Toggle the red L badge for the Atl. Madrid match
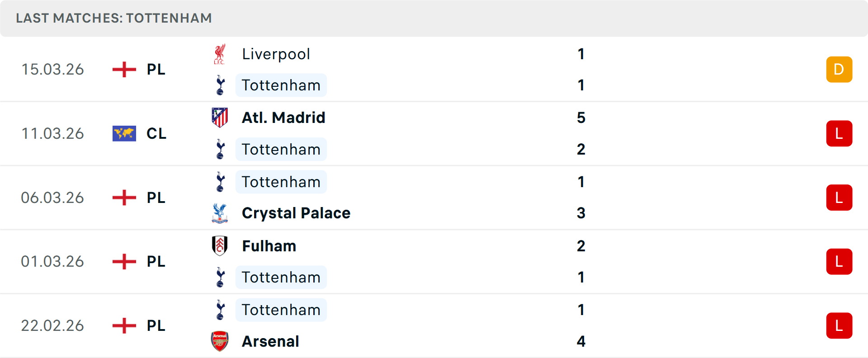 [839, 133]
